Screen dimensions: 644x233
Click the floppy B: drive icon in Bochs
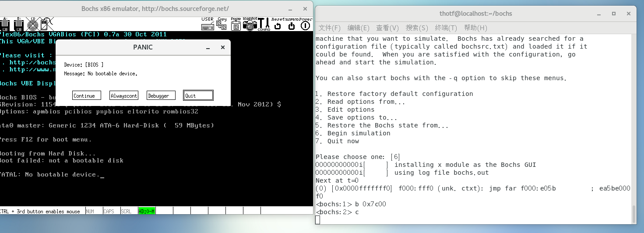tap(19, 24)
